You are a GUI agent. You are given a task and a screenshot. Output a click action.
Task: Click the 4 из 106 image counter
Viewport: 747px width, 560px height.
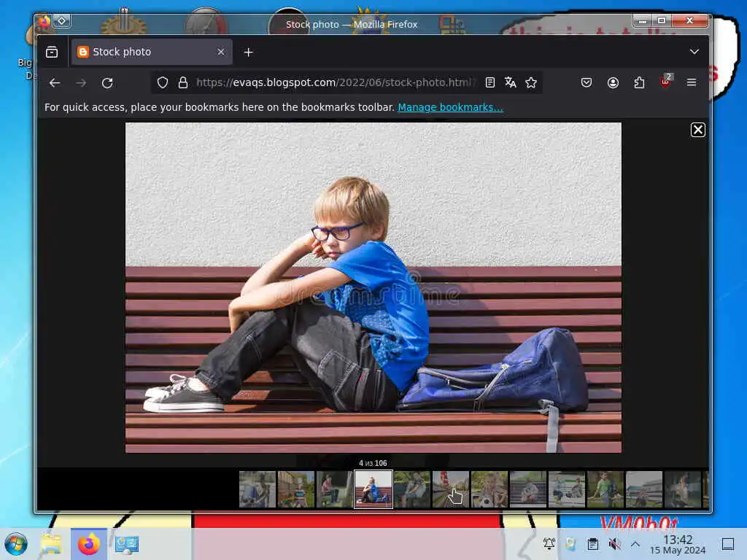click(x=373, y=463)
